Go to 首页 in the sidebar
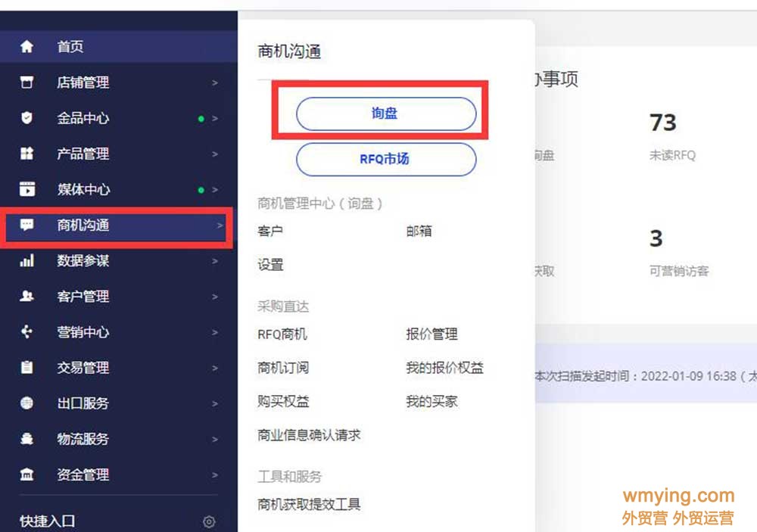 point(70,46)
